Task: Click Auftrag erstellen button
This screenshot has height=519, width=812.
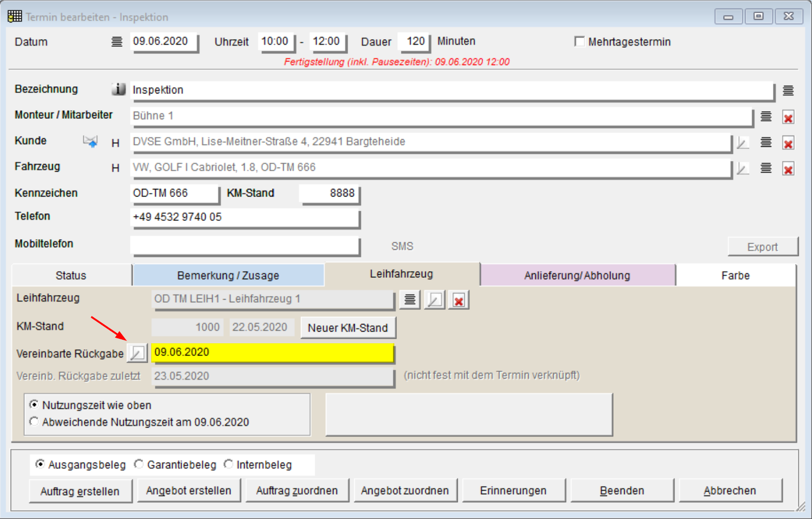Action: 80,491
